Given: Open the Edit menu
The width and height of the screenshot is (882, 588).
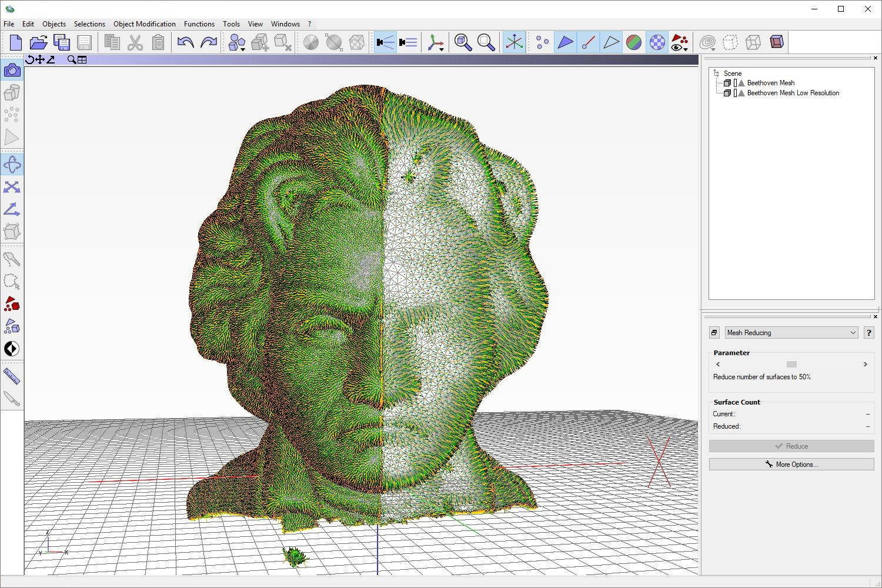Looking at the screenshot, I should tap(28, 24).
